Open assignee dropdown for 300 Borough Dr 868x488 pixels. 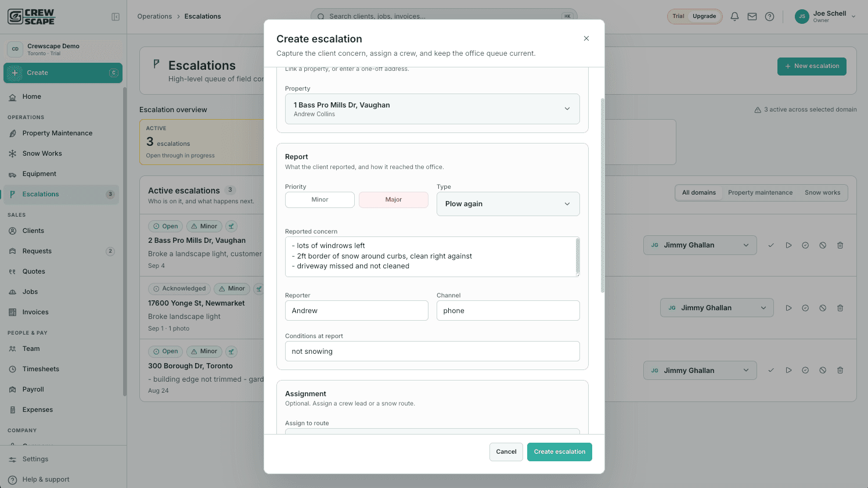coord(700,371)
